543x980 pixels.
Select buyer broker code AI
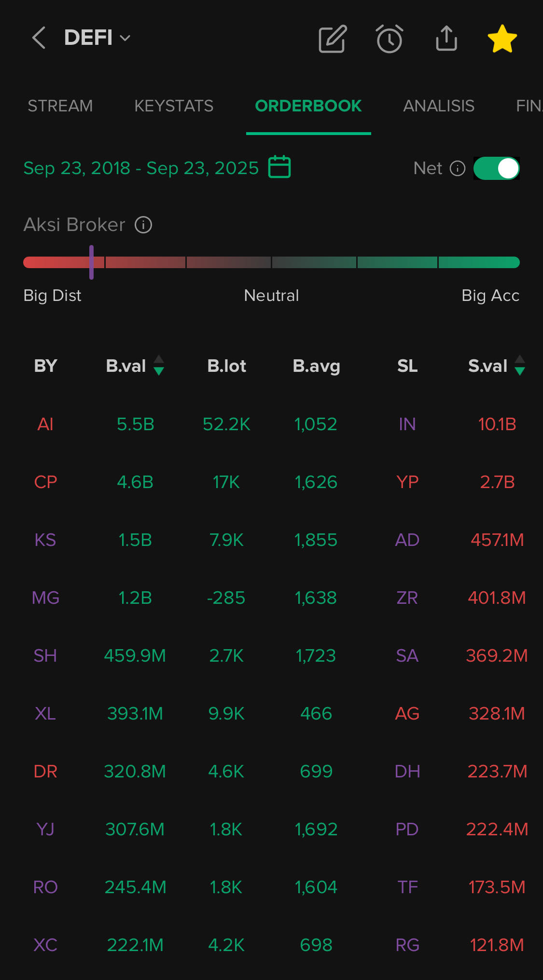click(45, 424)
